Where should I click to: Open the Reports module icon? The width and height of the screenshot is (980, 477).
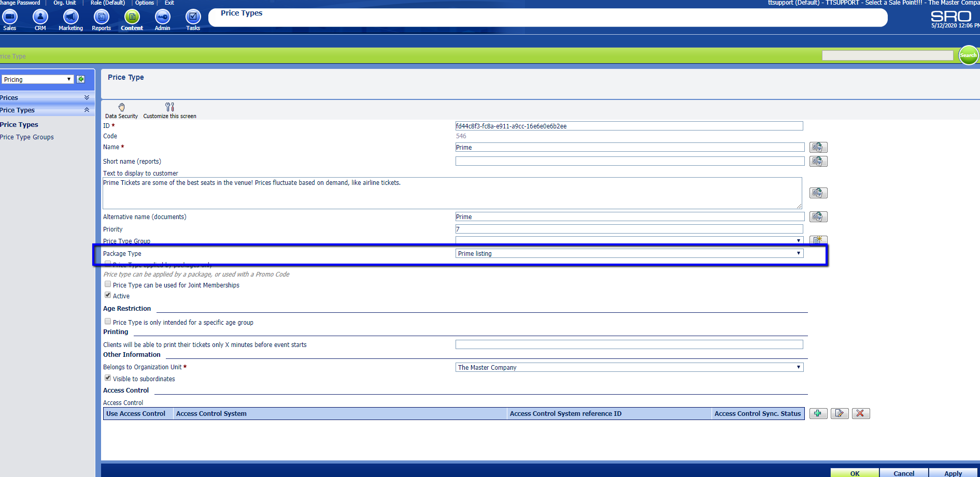click(101, 17)
